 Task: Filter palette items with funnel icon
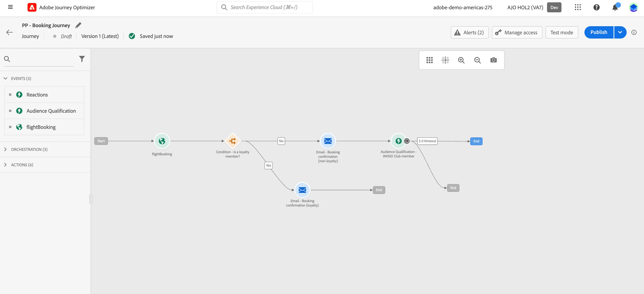coord(82,59)
